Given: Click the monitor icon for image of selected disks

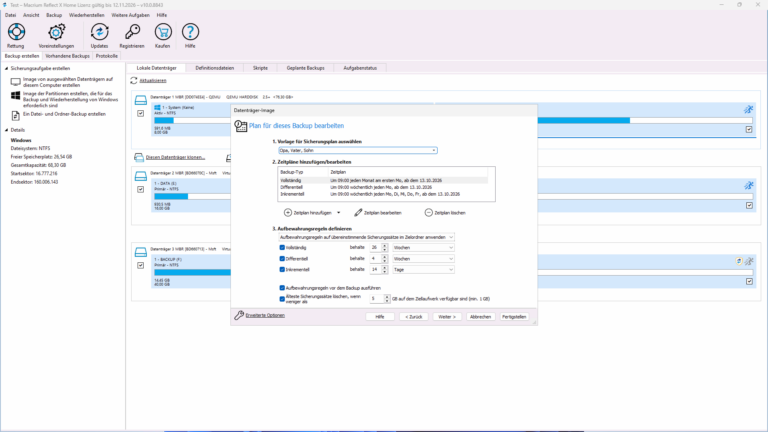Looking at the screenshot, I should pyautogui.click(x=16, y=82).
